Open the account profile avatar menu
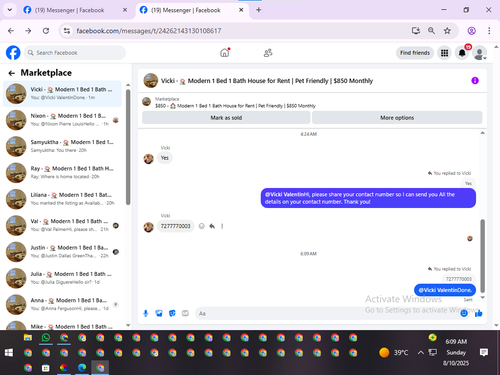 [479, 53]
